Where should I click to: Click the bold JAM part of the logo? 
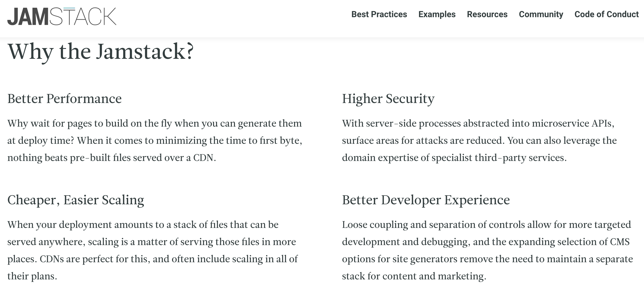click(x=27, y=17)
